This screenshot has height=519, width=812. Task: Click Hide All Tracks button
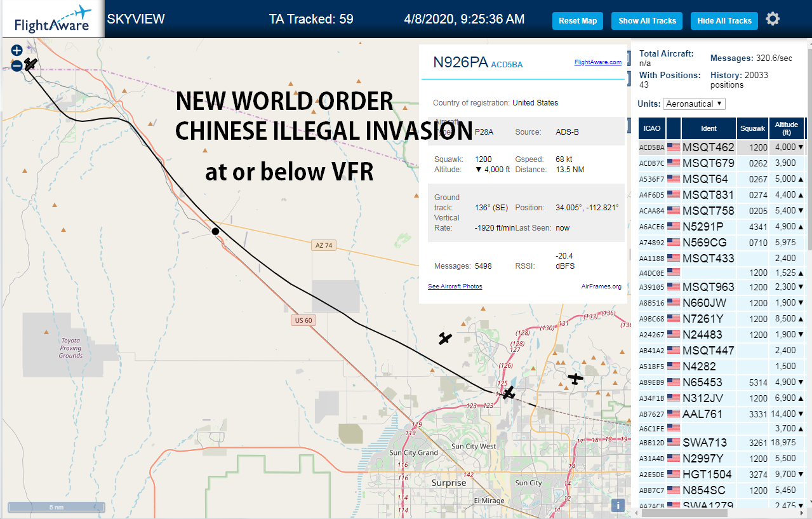click(724, 21)
